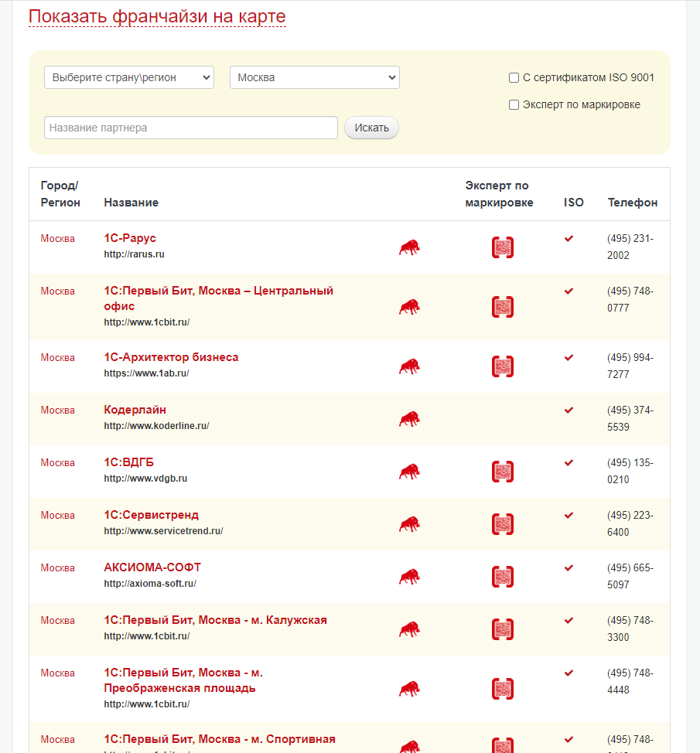
Task: Click the ISO checkmark for 1С-Архитектор бизнеса
Action: coord(569,358)
